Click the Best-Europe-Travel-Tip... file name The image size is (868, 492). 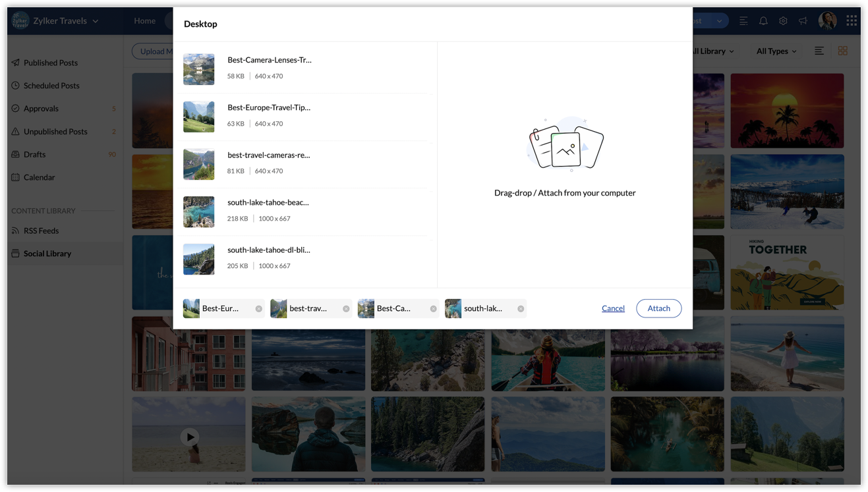click(269, 107)
